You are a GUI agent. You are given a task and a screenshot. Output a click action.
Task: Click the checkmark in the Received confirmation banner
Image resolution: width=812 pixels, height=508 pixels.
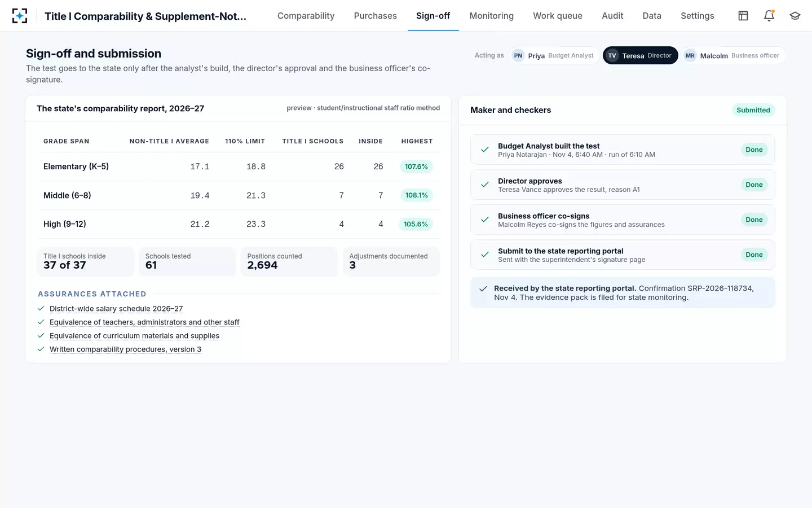[x=483, y=288]
